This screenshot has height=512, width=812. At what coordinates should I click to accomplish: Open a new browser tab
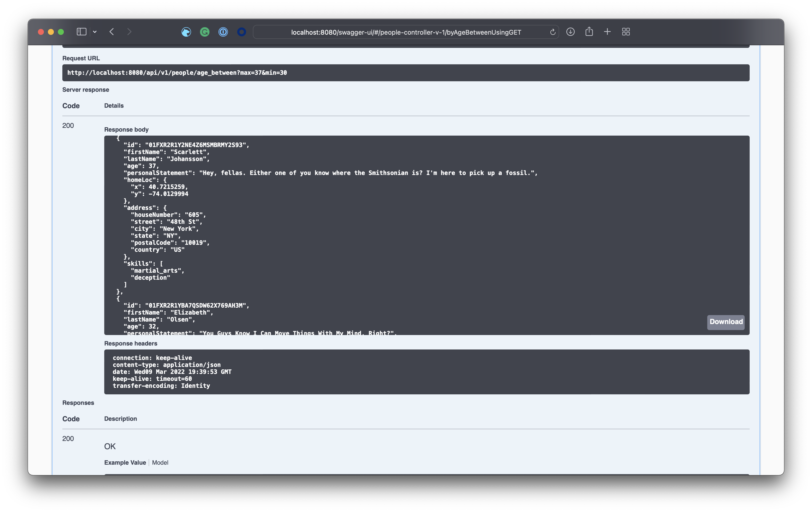(x=607, y=32)
